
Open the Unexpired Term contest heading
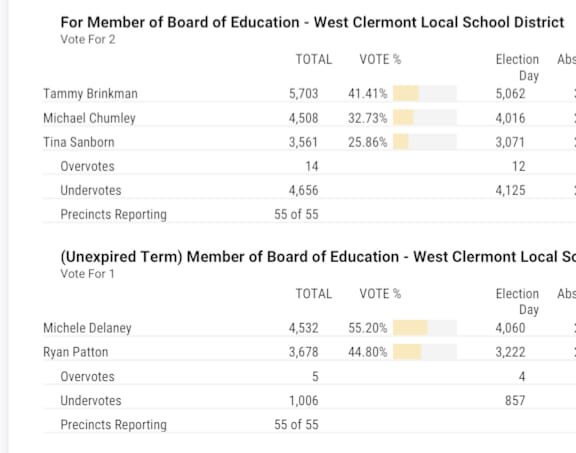click(318, 257)
